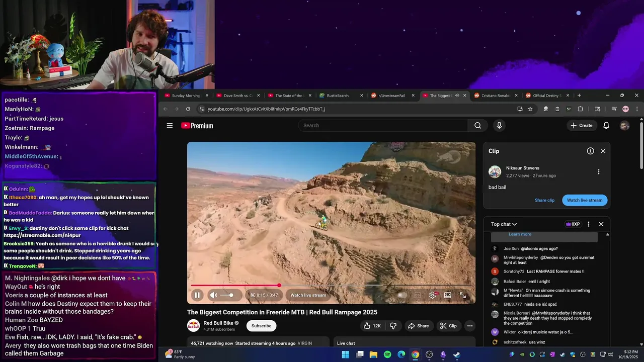Switch to Cristiano Ronaldo browser tab
Image resolution: width=644 pixels, height=362 pixels.
point(496,96)
